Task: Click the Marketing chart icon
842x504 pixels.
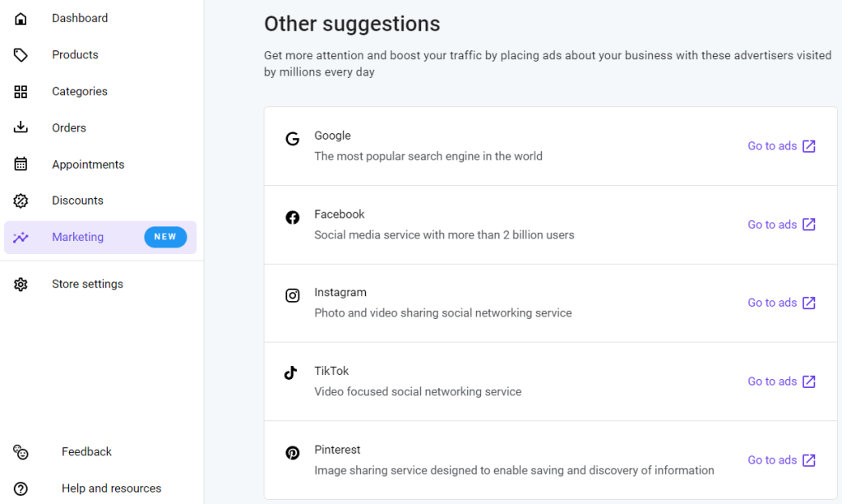Action: pyautogui.click(x=20, y=237)
